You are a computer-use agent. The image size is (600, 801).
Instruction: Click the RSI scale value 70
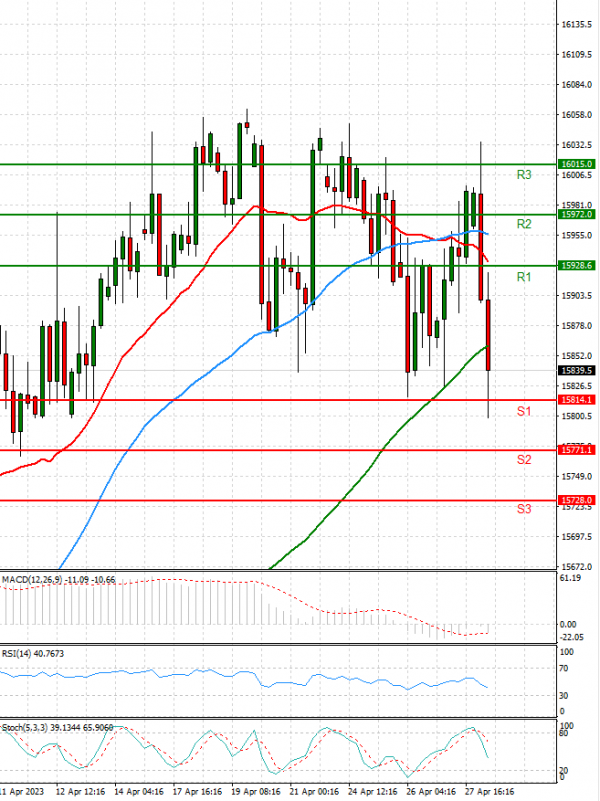[x=565, y=668]
